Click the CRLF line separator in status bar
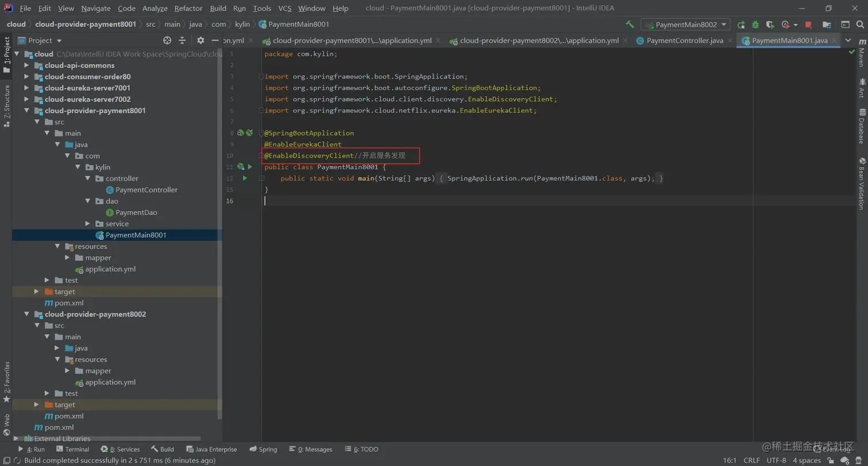 click(751, 460)
